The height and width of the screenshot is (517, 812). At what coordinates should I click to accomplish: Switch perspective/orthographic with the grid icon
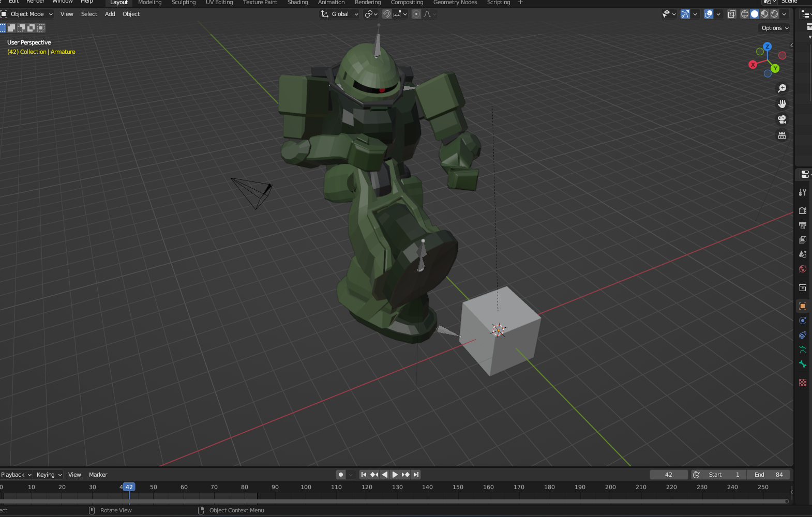[x=782, y=135]
